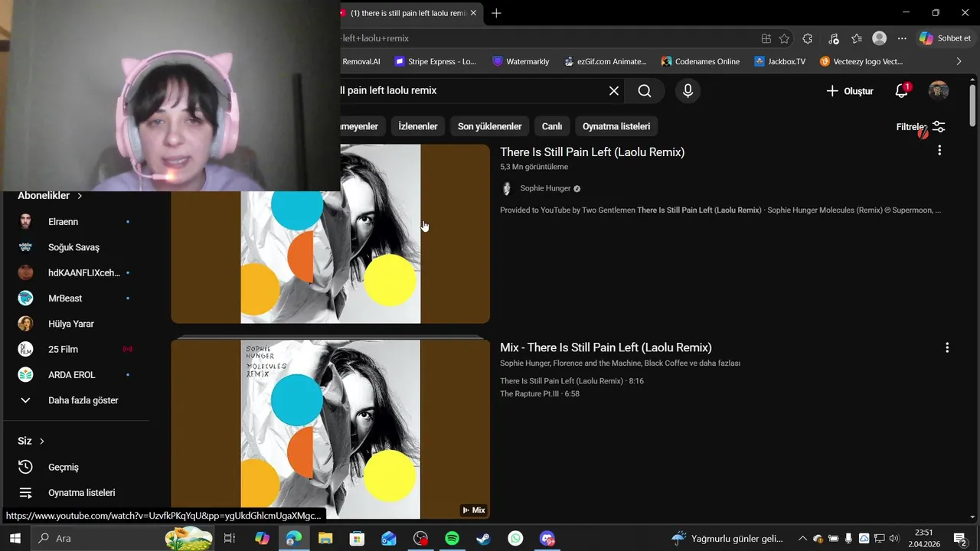Open Microsoft Store from the taskbar

point(357,539)
